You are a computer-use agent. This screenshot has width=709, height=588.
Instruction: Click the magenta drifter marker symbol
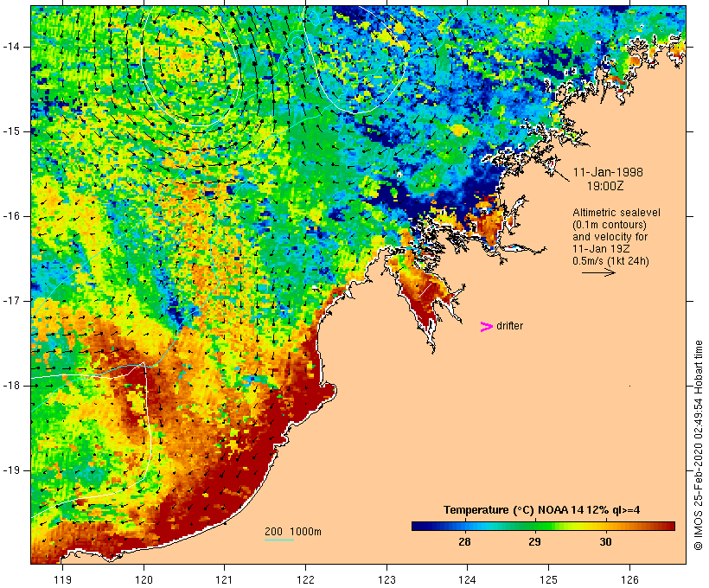487,327
